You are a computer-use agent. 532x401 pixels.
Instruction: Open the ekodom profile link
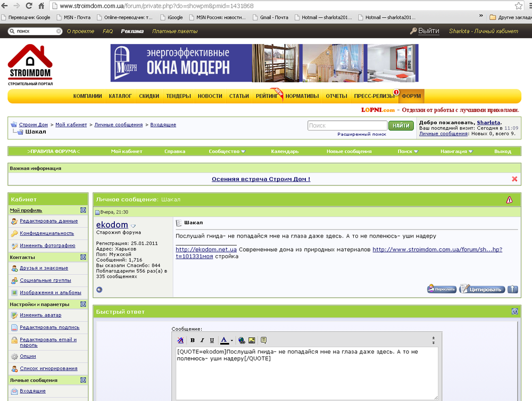pos(112,225)
